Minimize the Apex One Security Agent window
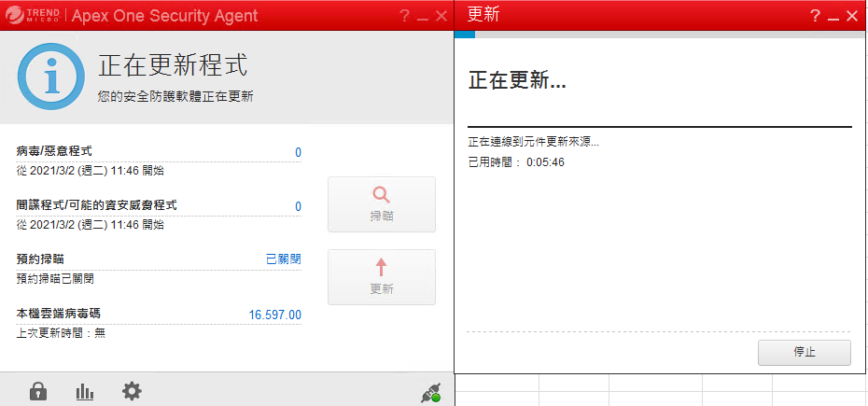Image resolution: width=868 pixels, height=406 pixels. pos(423,19)
